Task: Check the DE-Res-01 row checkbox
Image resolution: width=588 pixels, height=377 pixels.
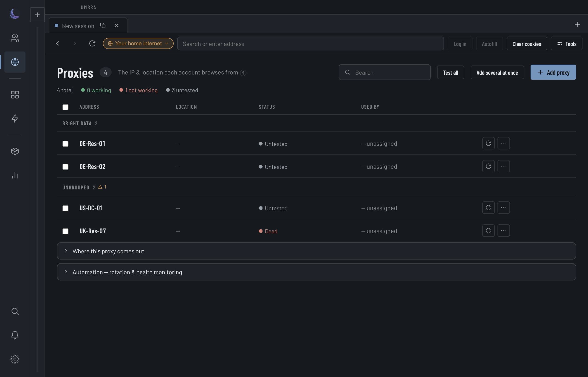Action: click(x=65, y=144)
